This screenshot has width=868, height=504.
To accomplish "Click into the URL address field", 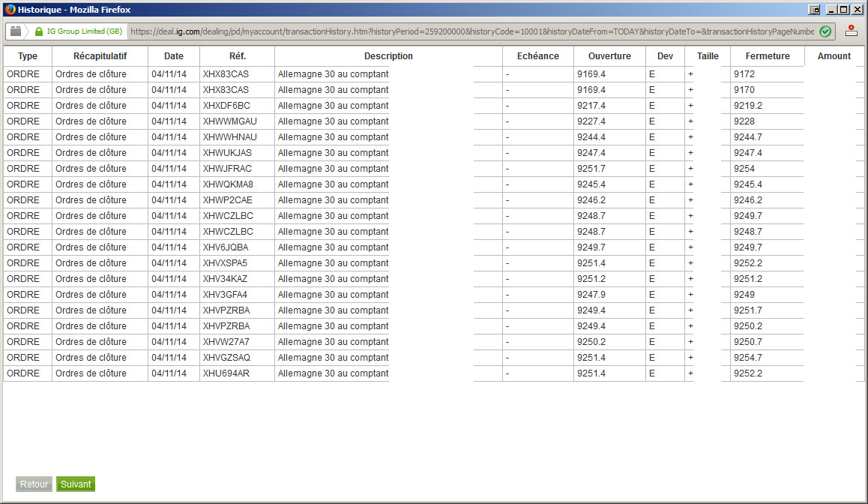I will click(x=472, y=31).
